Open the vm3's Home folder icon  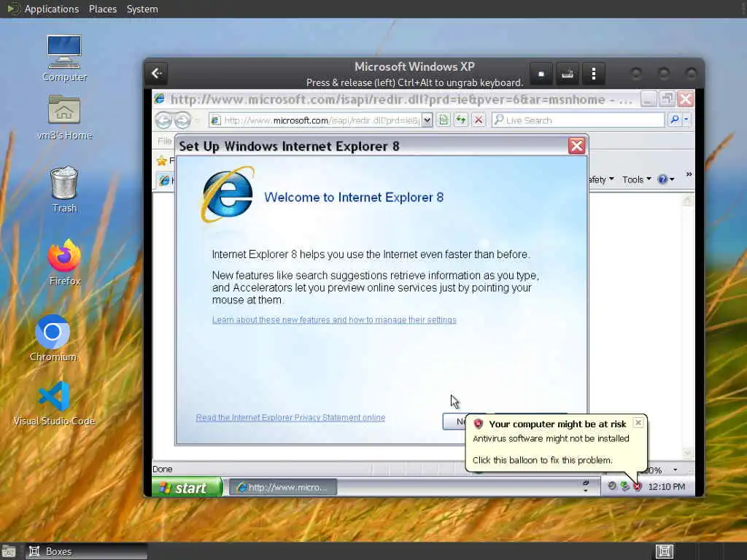coord(64,116)
